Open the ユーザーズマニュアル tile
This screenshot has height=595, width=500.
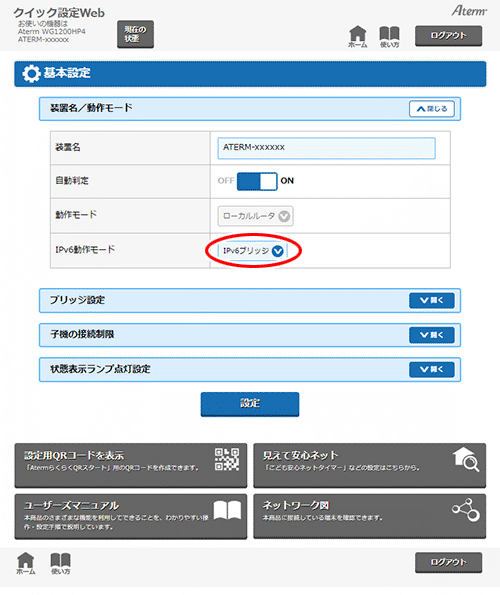click(x=131, y=516)
